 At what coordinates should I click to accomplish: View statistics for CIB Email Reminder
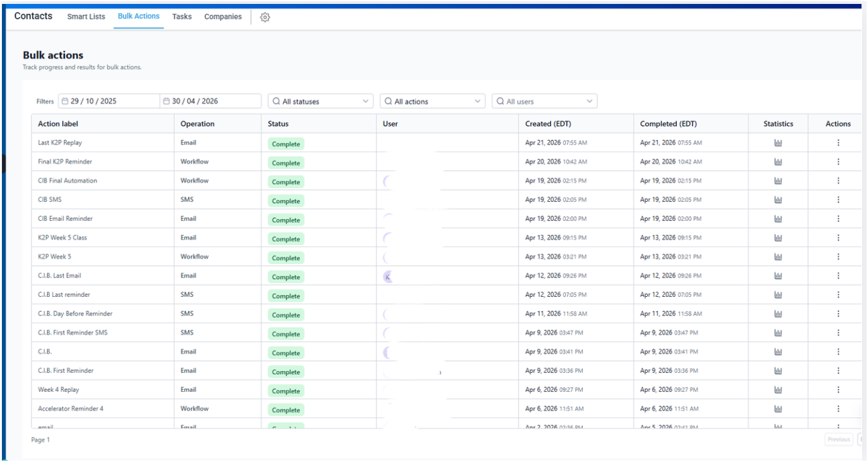(778, 219)
